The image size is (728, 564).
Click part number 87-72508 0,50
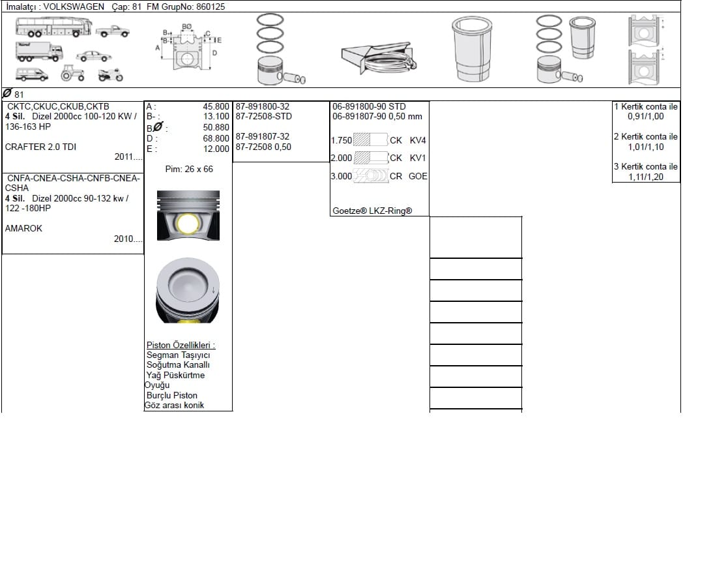263,147
